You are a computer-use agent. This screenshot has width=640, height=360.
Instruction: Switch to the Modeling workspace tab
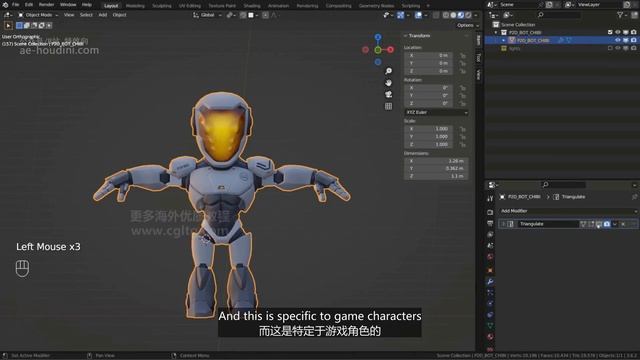point(135,6)
